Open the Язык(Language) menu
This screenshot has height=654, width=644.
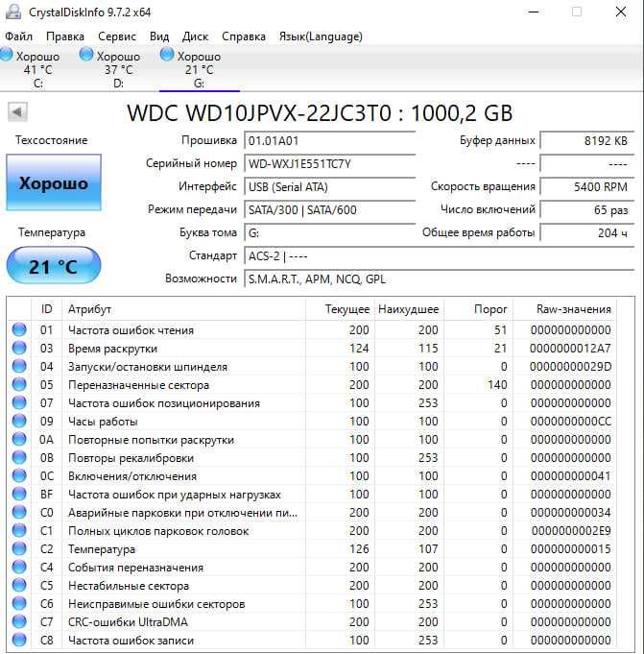click(321, 36)
